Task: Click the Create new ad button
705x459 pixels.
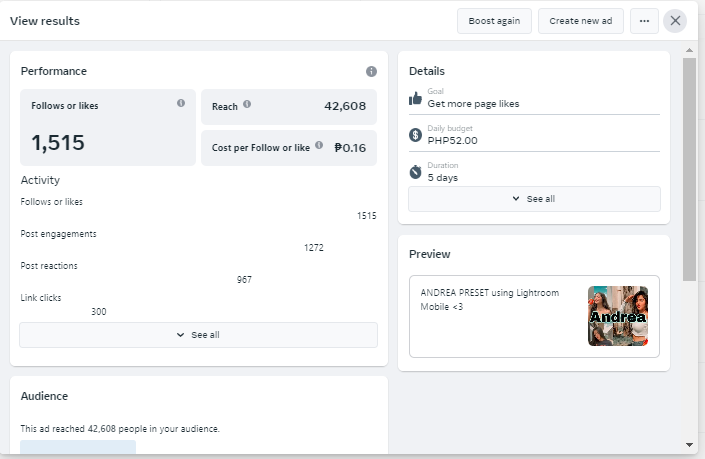Action: pyautogui.click(x=580, y=21)
